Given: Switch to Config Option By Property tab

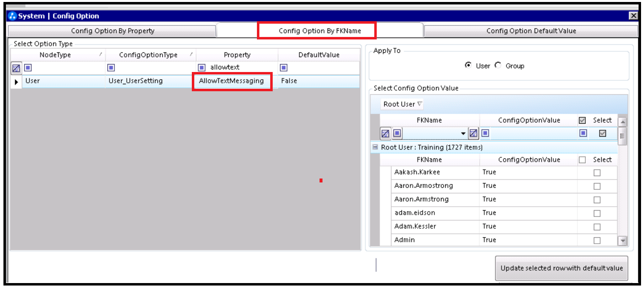Looking at the screenshot, I should 112,31.
